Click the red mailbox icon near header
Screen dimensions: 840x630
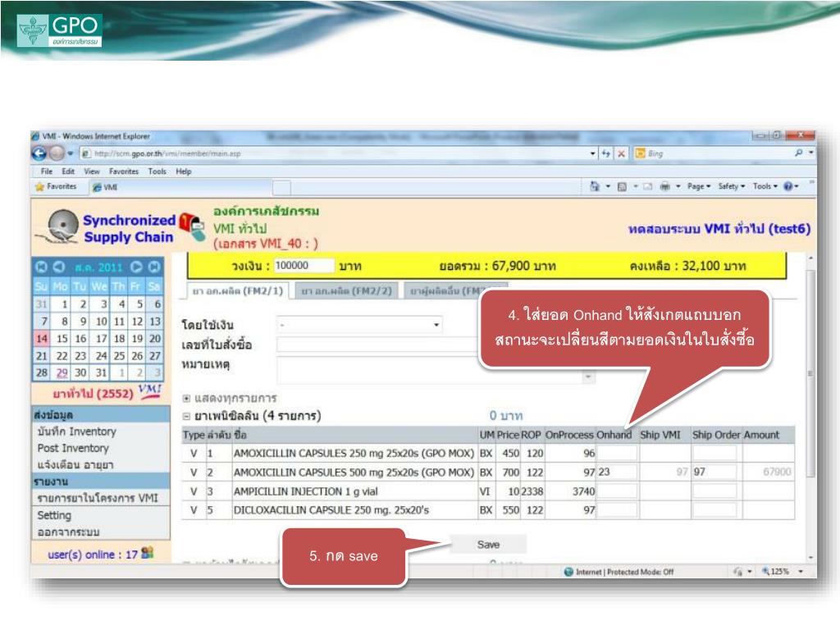(192, 226)
